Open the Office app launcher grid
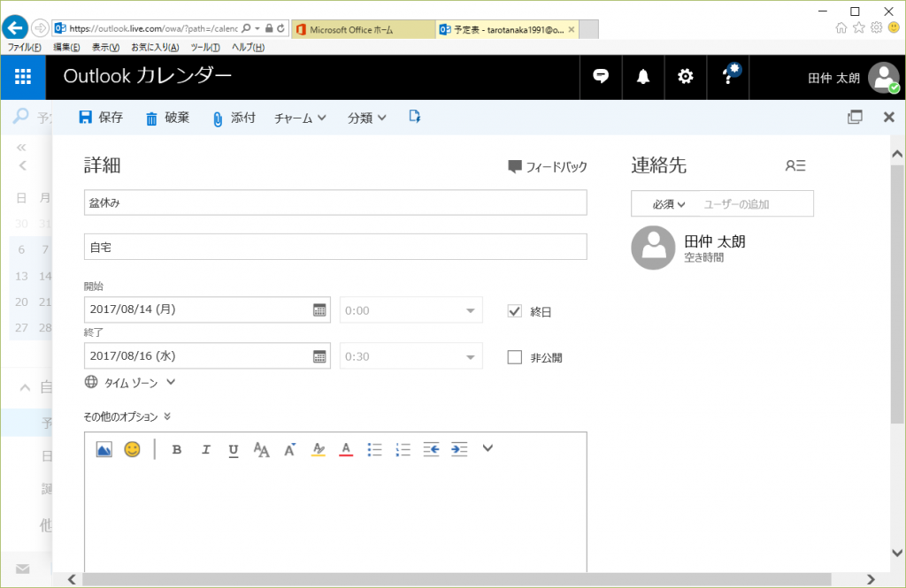The image size is (906, 588). (22, 77)
